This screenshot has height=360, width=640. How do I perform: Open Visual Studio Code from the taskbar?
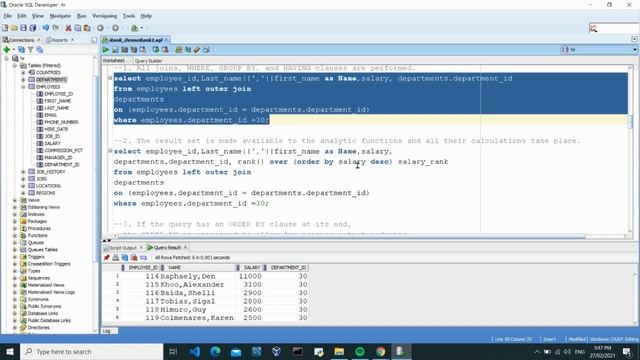tap(195, 351)
